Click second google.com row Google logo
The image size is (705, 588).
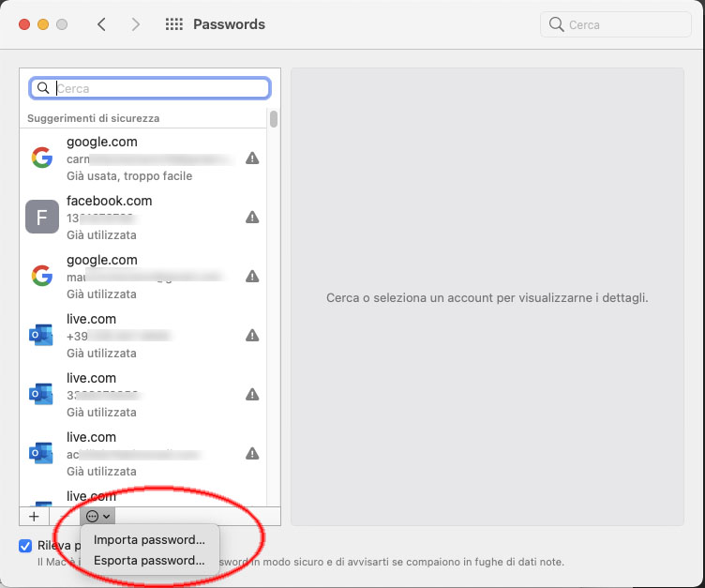[42, 276]
